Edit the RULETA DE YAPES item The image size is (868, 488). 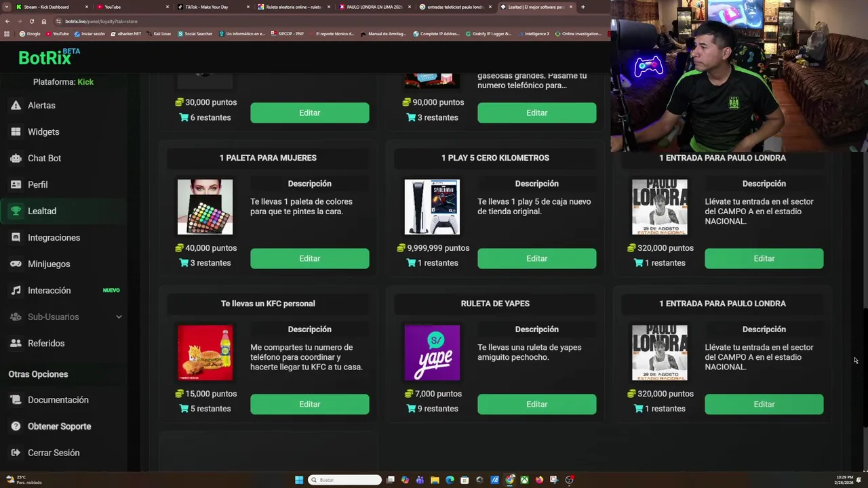coord(536,404)
